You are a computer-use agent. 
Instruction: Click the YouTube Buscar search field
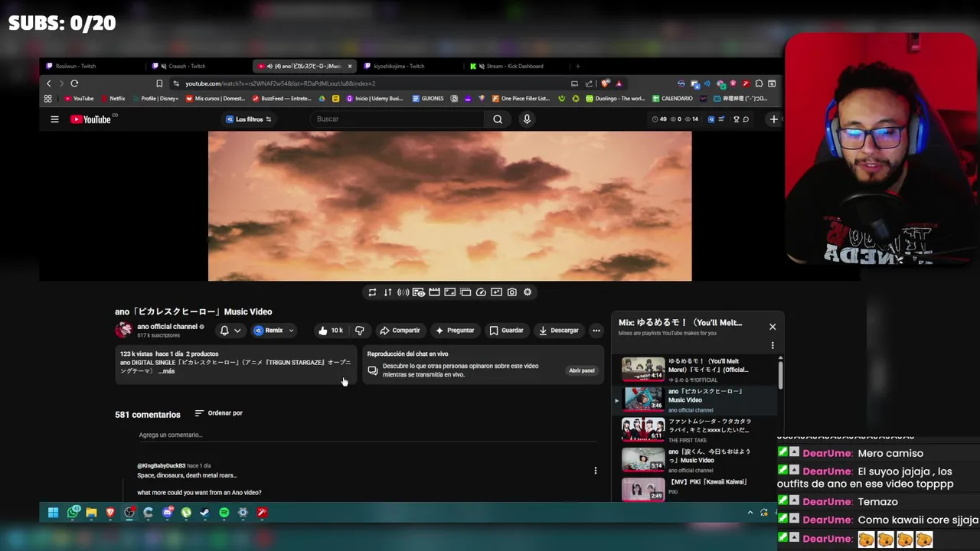pos(397,119)
